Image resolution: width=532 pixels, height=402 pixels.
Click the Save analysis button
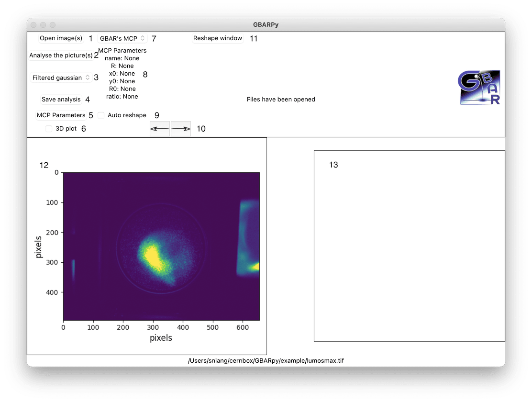(61, 100)
